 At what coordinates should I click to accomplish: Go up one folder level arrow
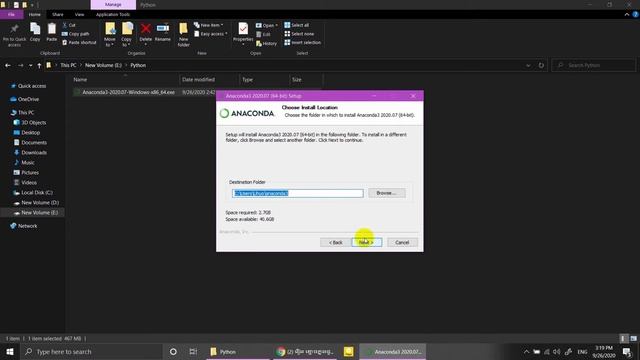[39, 65]
